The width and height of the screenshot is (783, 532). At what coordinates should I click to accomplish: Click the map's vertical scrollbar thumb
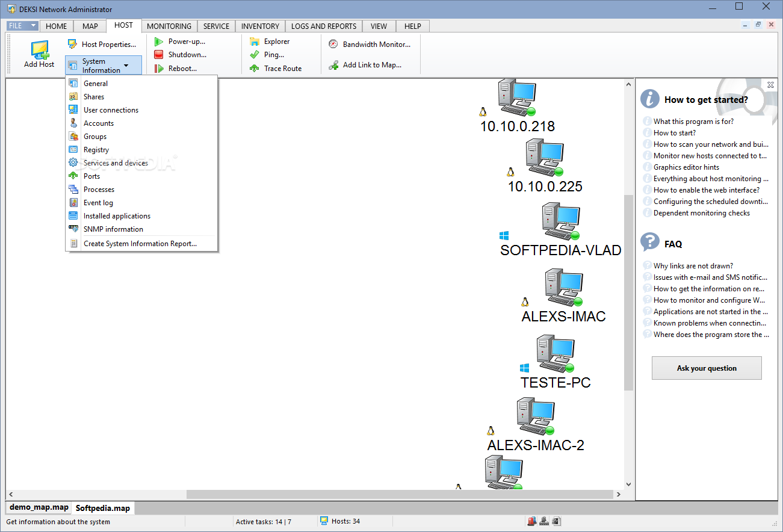(x=628, y=292)
